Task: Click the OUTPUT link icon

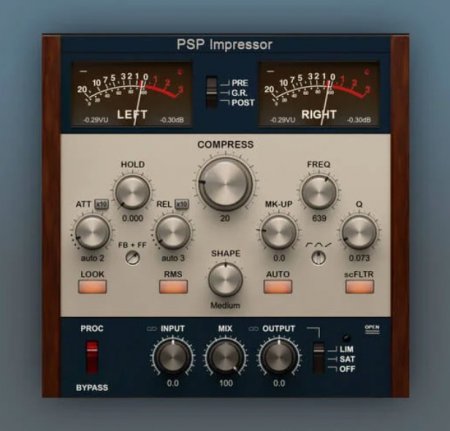Action: [254, 329]
